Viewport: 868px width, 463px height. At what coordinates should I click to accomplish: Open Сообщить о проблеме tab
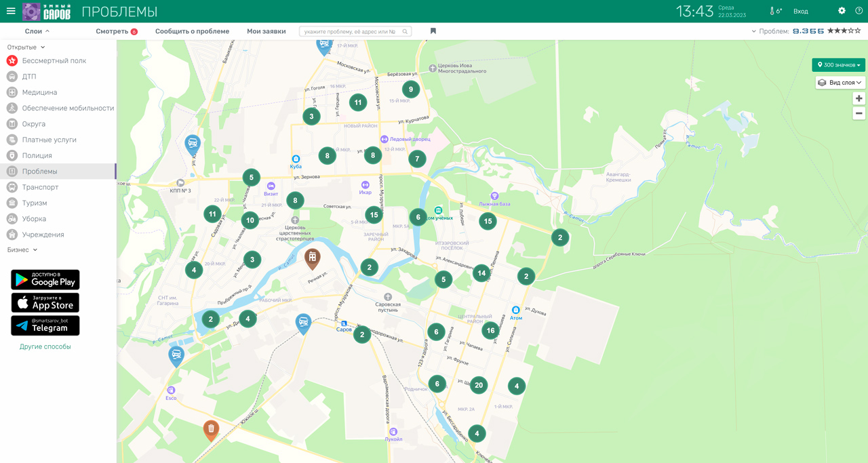(192, 31)
